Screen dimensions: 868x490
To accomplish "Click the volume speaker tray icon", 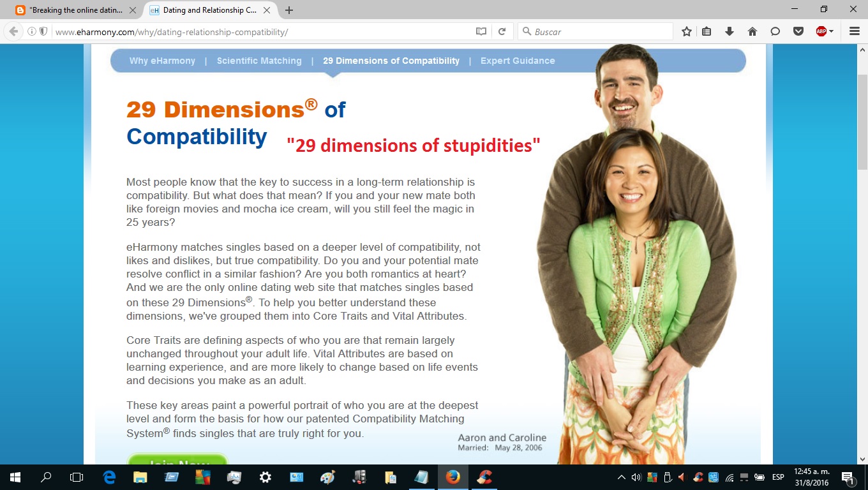I will point(636,477).
